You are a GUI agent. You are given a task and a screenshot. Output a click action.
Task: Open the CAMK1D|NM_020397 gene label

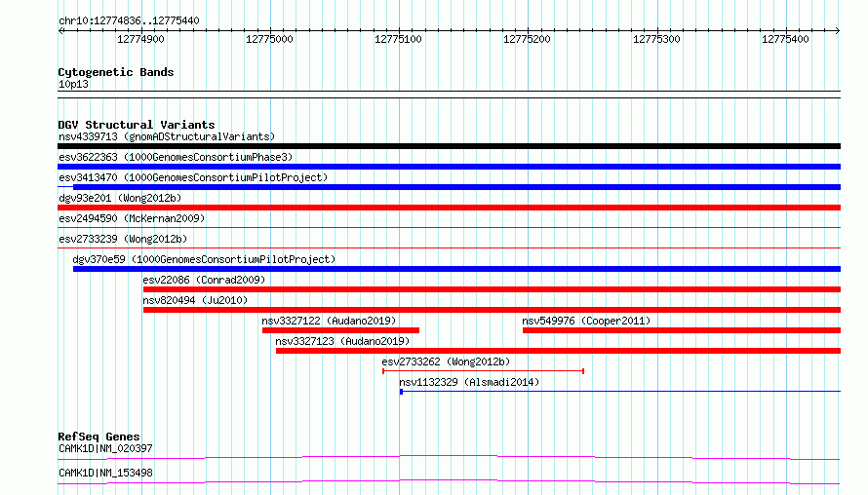pos(105,448)
